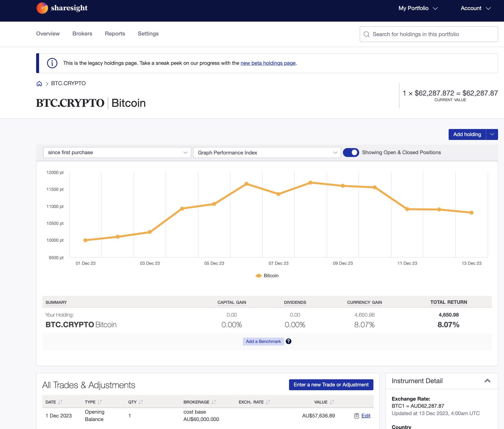Viewport: 504px width, 429px height.
Task: Open the Settings menu
Action: coord(148,33)
